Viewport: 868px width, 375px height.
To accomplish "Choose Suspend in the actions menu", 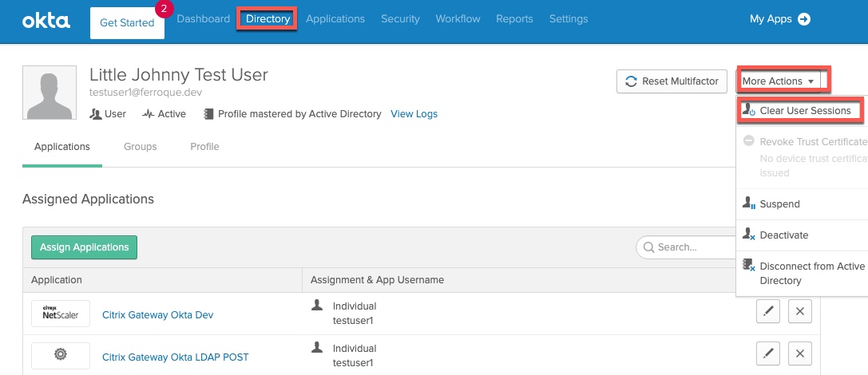I will pyautogui.click(x=779, y=204).
